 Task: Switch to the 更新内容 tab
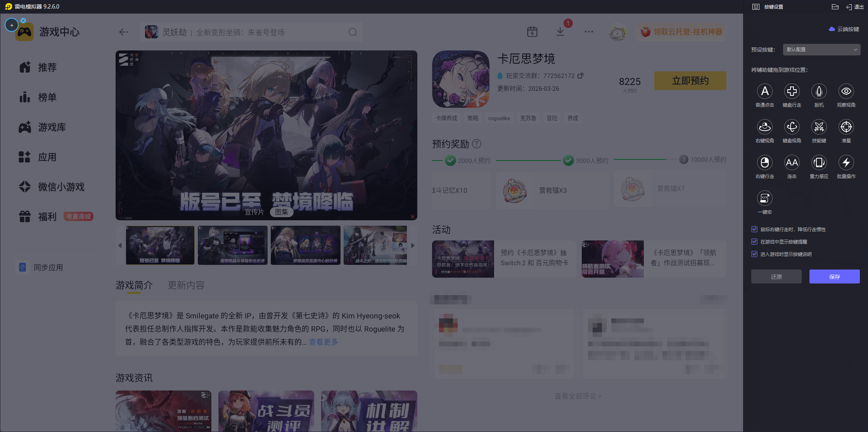click(186, 285)
